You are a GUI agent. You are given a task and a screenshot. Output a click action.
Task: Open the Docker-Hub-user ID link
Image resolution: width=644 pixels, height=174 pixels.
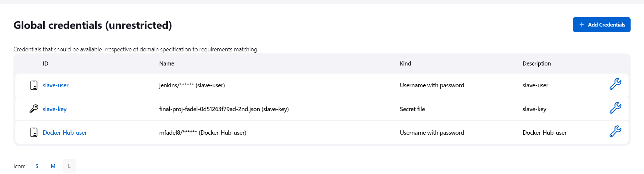[65, 133]
